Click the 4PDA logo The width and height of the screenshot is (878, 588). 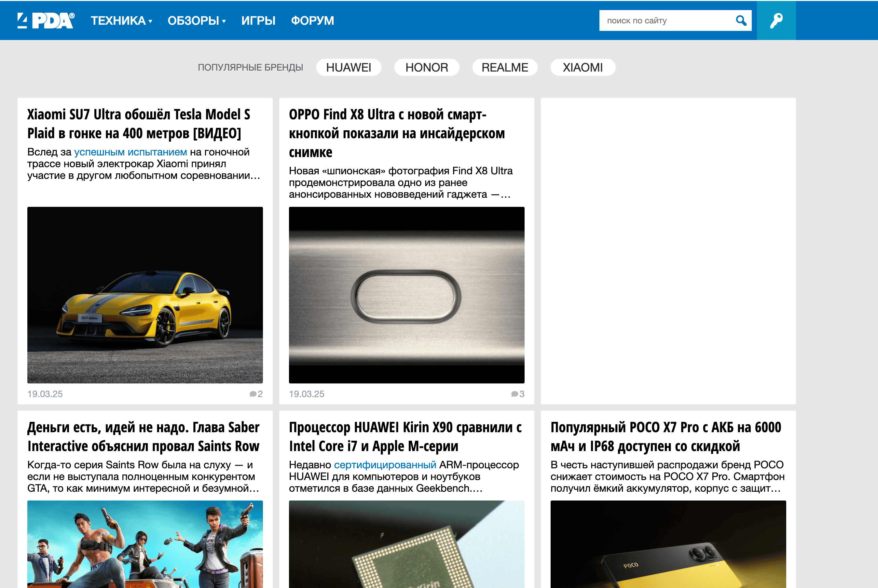[46, 20]
